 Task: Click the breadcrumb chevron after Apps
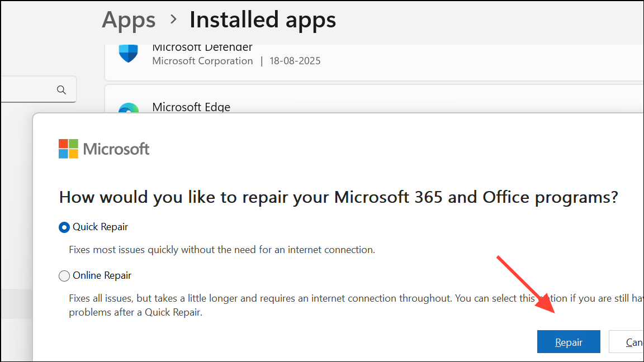pyautogui.click(x=173, y=20)
